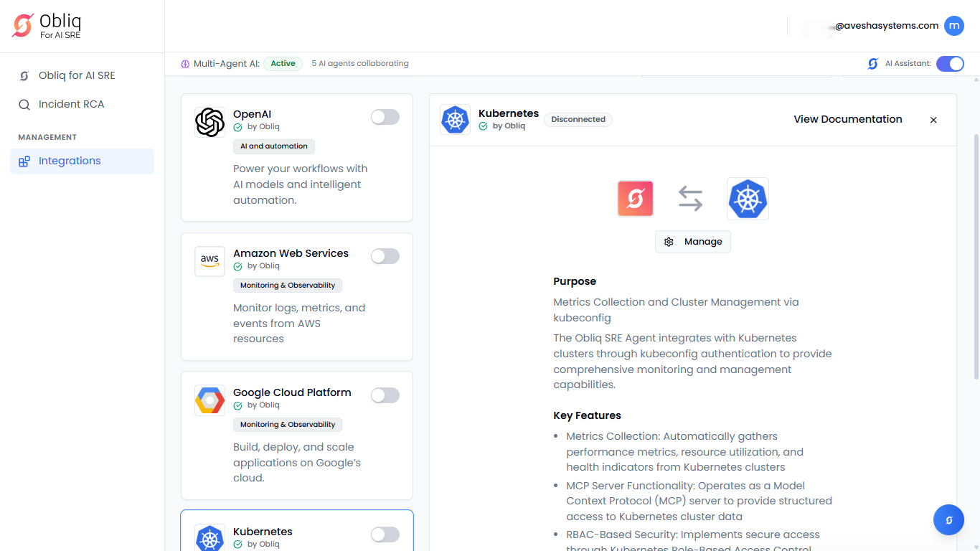Click the OpenAI logo icon

(209, 122)
